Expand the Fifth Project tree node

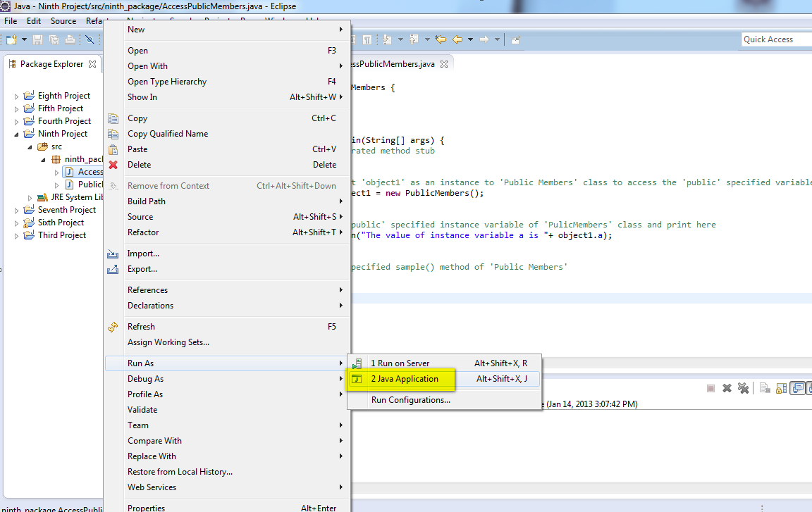(x=17, y=109)
